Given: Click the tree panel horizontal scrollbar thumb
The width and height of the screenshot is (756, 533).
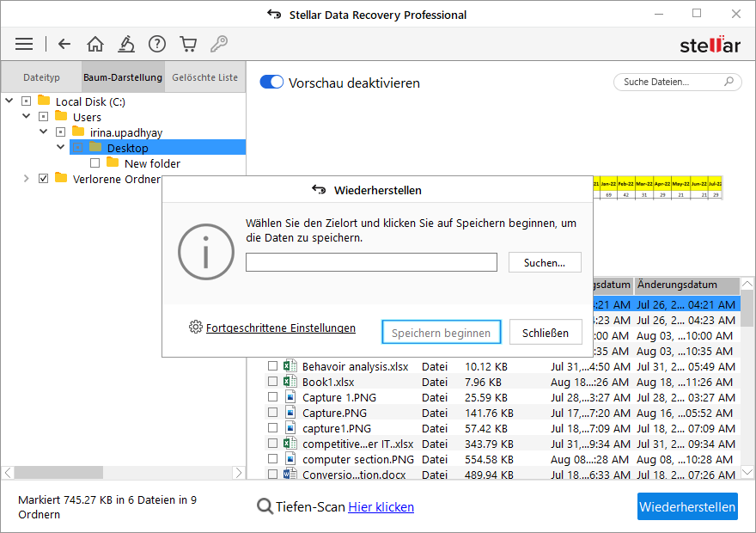Looking at the screenshot, I should coord(58,473).
